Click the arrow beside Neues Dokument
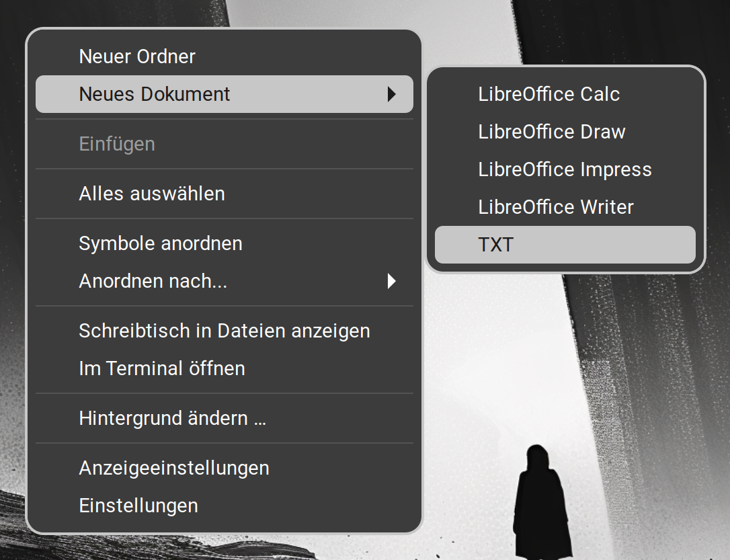The height and width of the screenshot is (560, 730). [x=392, y=95]
